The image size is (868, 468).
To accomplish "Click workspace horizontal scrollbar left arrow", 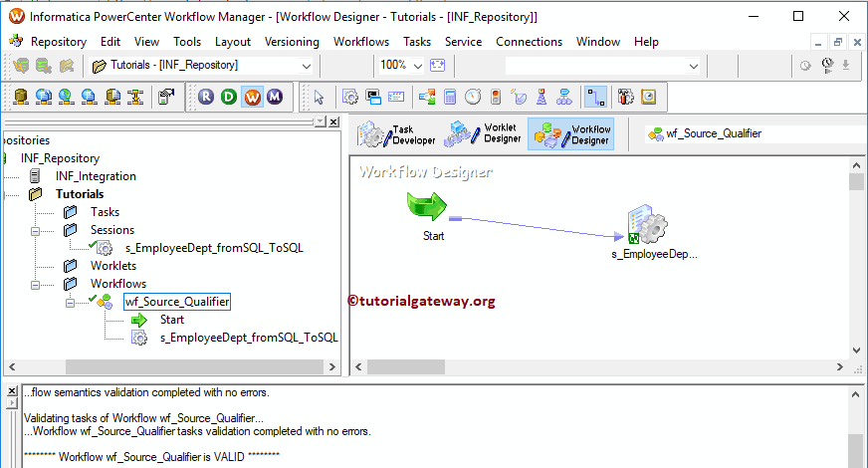I will [x=358, y=366].
